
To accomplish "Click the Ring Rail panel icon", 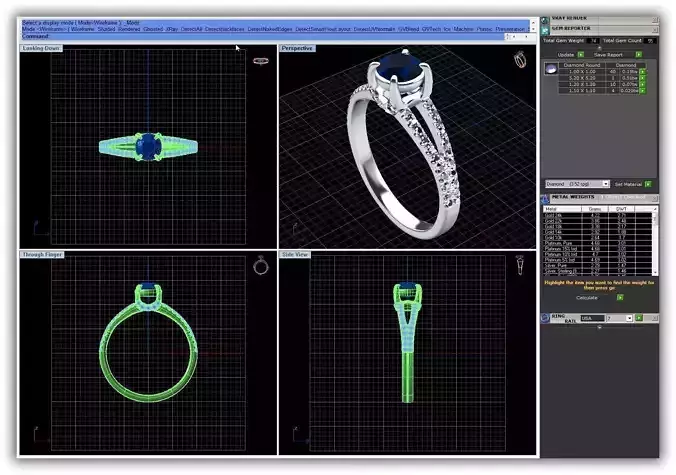I will point(545,318).
